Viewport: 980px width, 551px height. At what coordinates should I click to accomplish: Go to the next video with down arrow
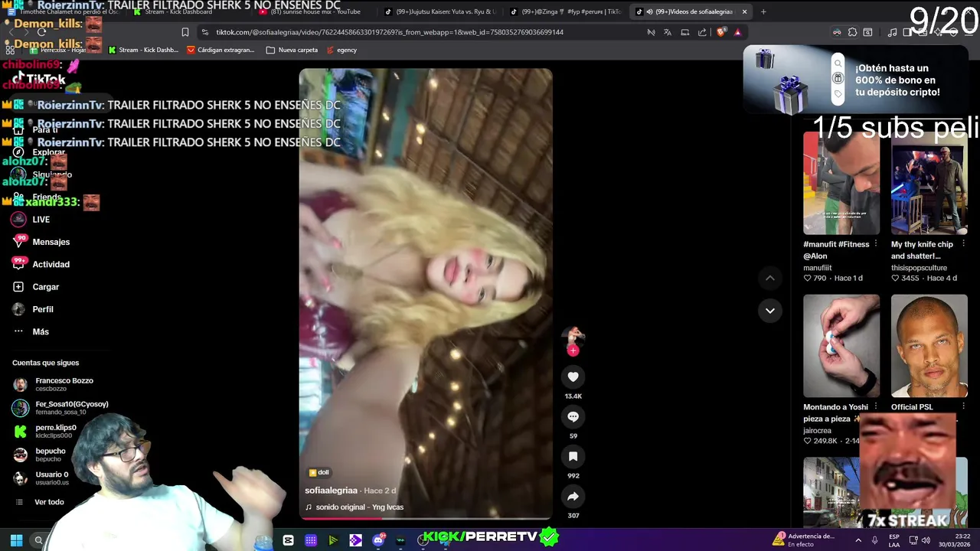click(770, 311)
